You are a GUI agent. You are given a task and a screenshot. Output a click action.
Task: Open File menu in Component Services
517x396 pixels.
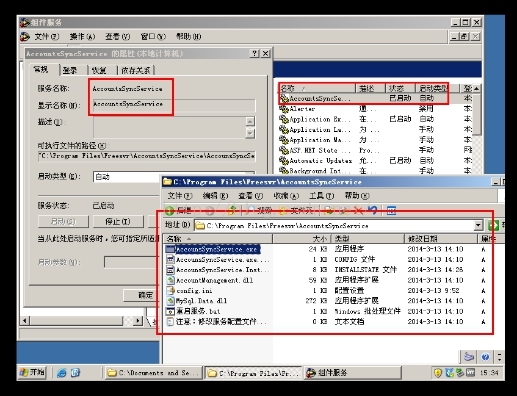tap(47, 36)
